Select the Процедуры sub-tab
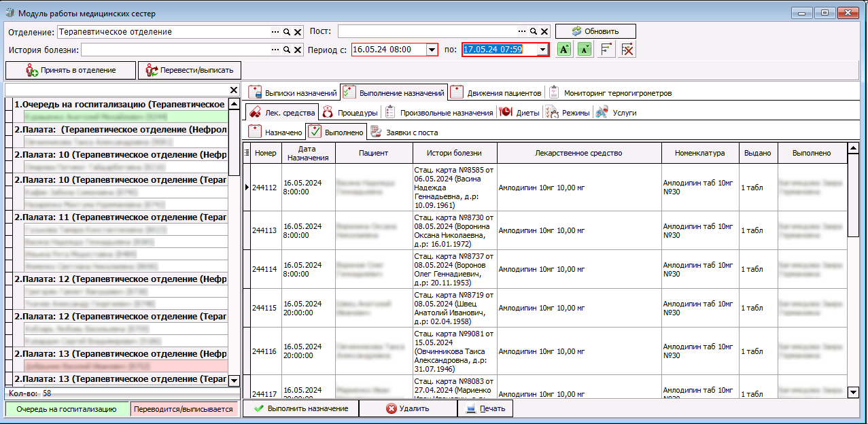The width and height of the screenshot is (868, 424). (350, 112)
